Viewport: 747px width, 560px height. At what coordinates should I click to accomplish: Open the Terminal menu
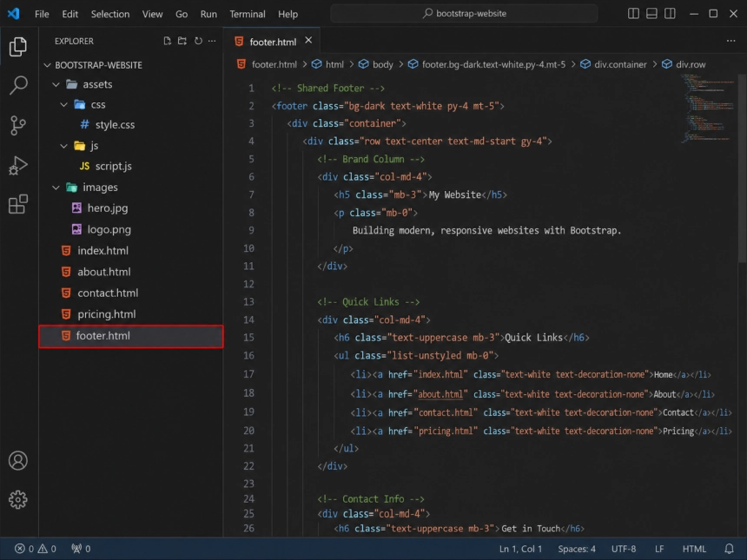pos(248,14)
